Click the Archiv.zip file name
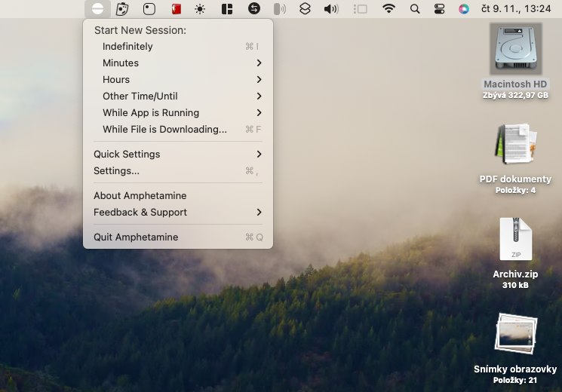The image size is (562, 392). (x=515, y=274)
